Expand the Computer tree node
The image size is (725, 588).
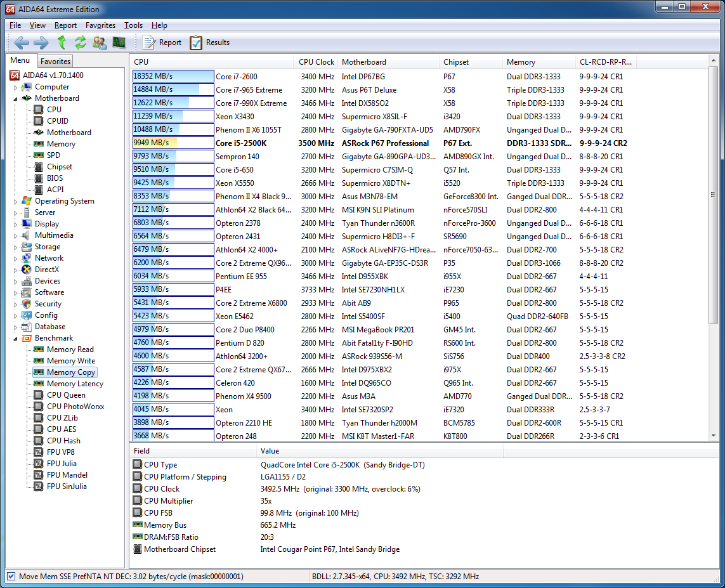16,88
